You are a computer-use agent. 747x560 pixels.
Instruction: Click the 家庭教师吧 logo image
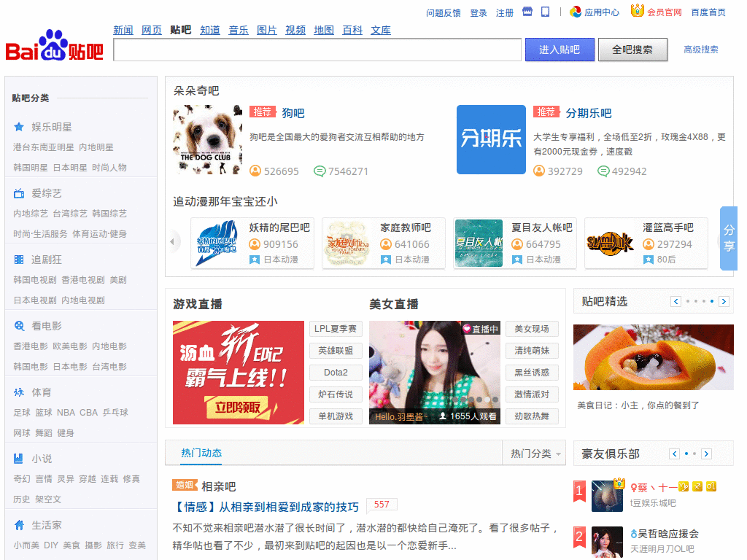[x=348, y=244]
